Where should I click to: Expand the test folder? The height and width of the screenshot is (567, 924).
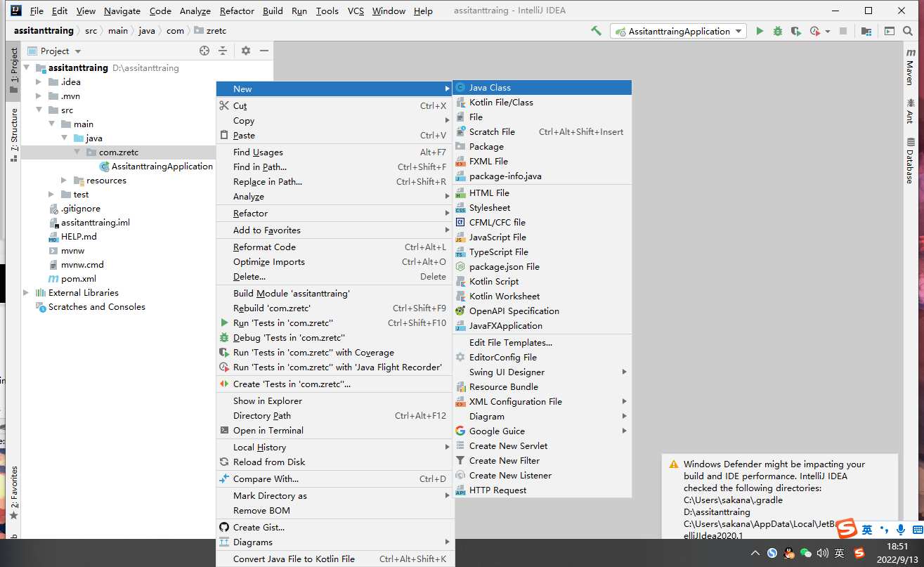tap(53, 195)
